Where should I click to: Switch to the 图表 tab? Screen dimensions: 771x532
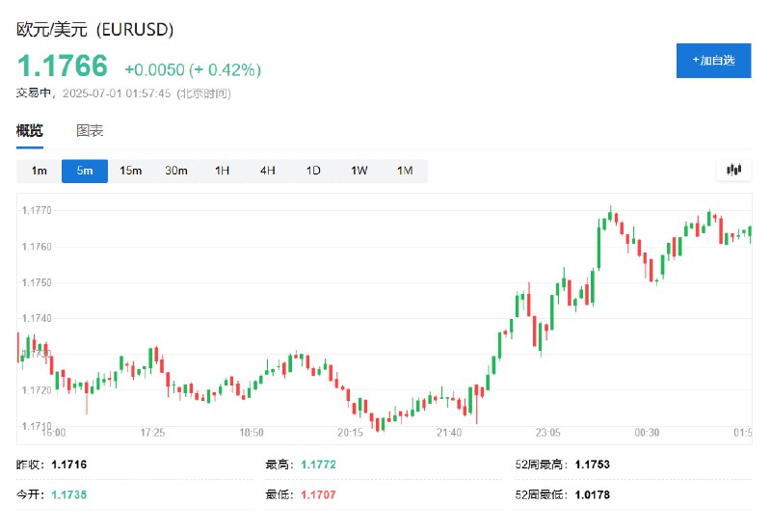[x=90, y=131]
